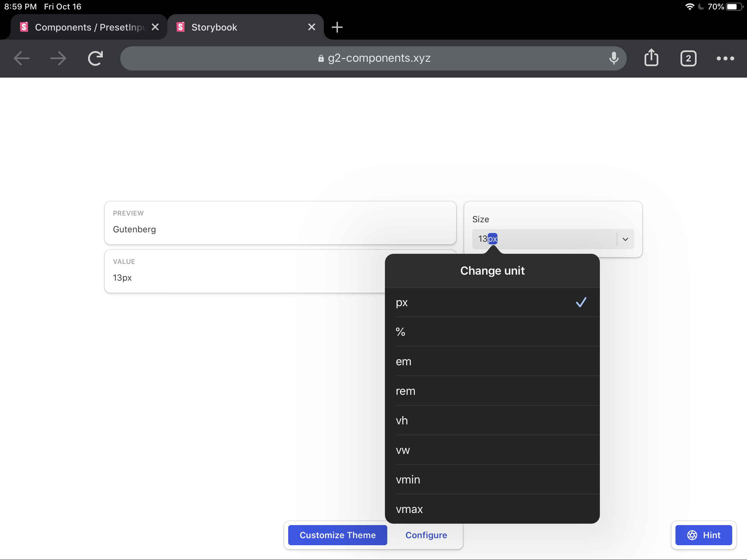Activate voice search in the address bar
The image size is (747, 560).
614,58
